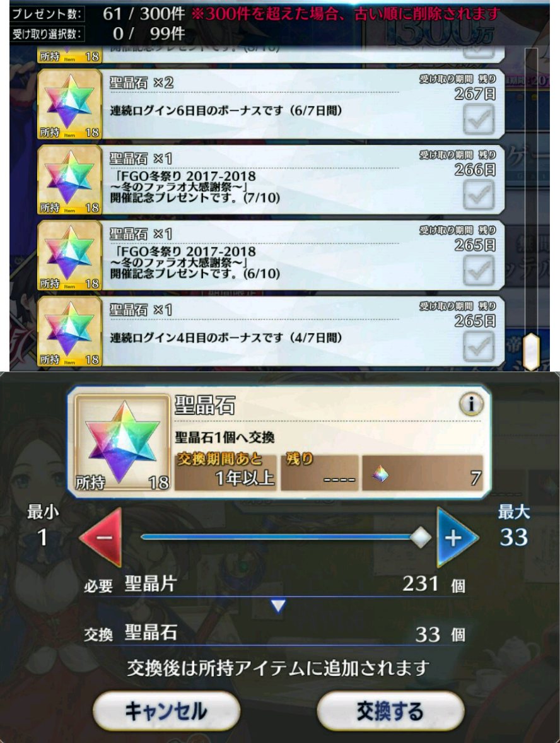560x743 pixels.
Task: Tap the 聖晶石 icon in exchange dialog
Action: pos(123,442)
